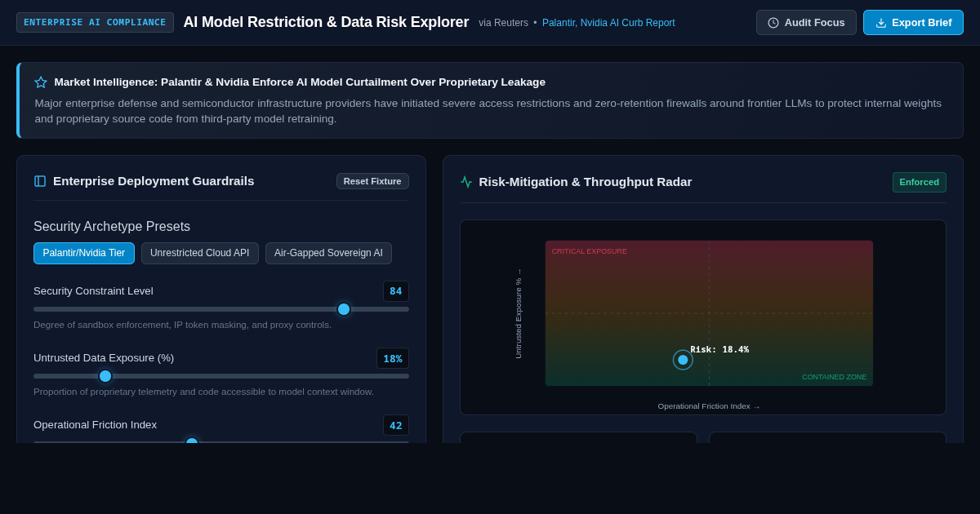Viewport: 980px width, 514px height.
Task: Click the Security Constraint Level value 84
Action: coord(396,291)
